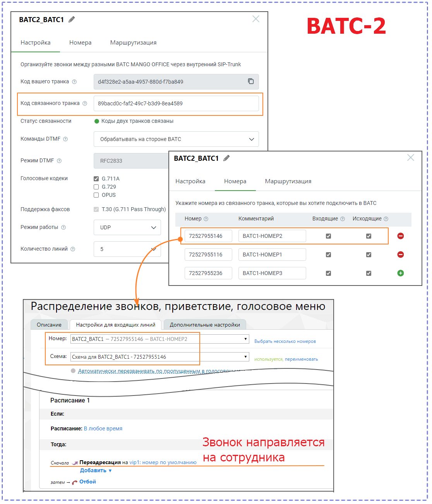Toggle Исходящие checkbox for 72527955236
The height and width of the screenshot is (504, 432).
369,273
